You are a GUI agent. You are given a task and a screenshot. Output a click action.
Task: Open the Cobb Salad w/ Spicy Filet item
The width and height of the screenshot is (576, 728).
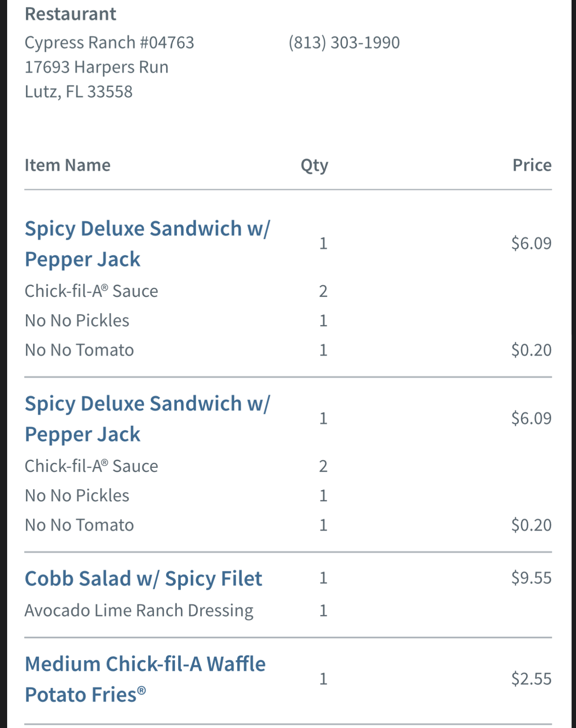point(143,578)
